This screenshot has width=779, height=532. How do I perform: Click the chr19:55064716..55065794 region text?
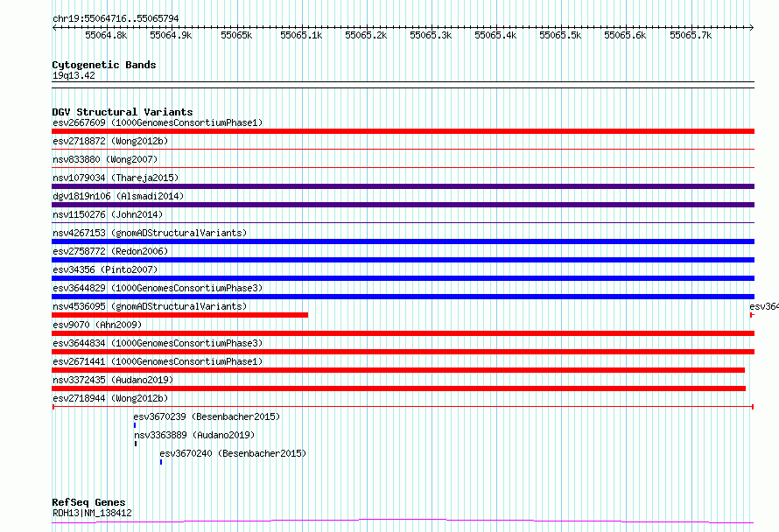[x=116, y=18]
